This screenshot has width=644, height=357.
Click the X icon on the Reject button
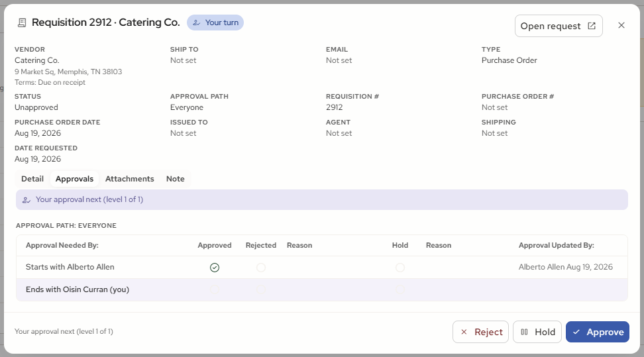pyautogui.click(x=464, y=332)
